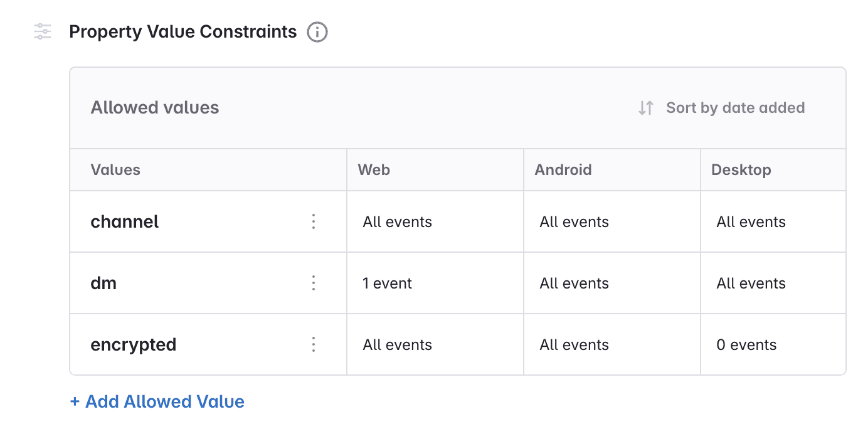Open three-dot menu for encrypted value
868x429 pixels.
click(314, 344)
